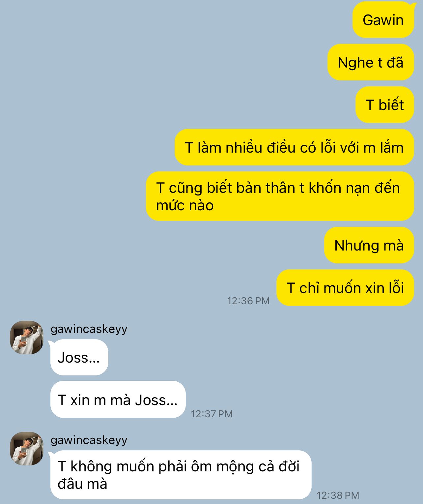This screenshot has height=504, width=423.
Task: Select the white 'Joss...' message bubble
Action: click(x=79, y=357)
